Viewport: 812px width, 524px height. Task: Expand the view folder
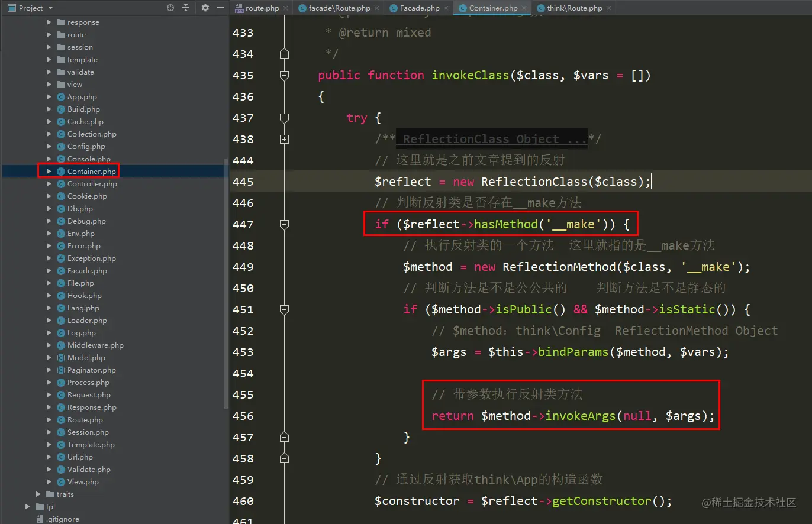(x=49, y=85)
